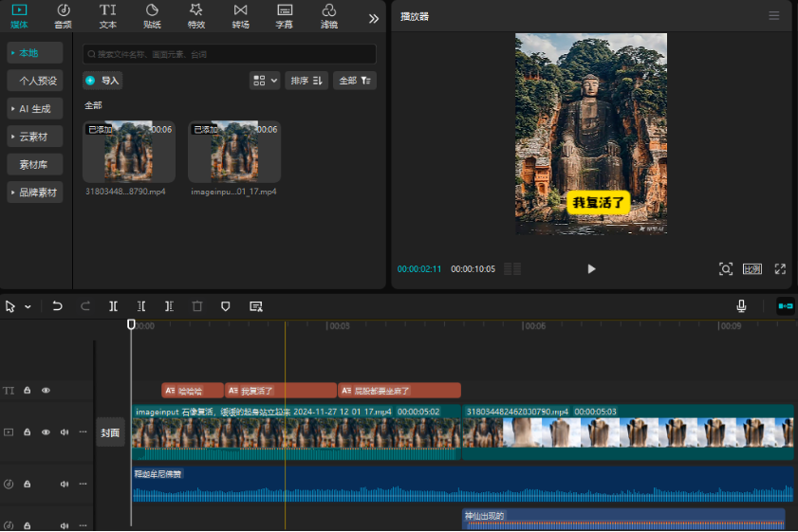
Task: Click the microphone voice-over record icon
Action: pyautogui.click(x=741, y=306)
